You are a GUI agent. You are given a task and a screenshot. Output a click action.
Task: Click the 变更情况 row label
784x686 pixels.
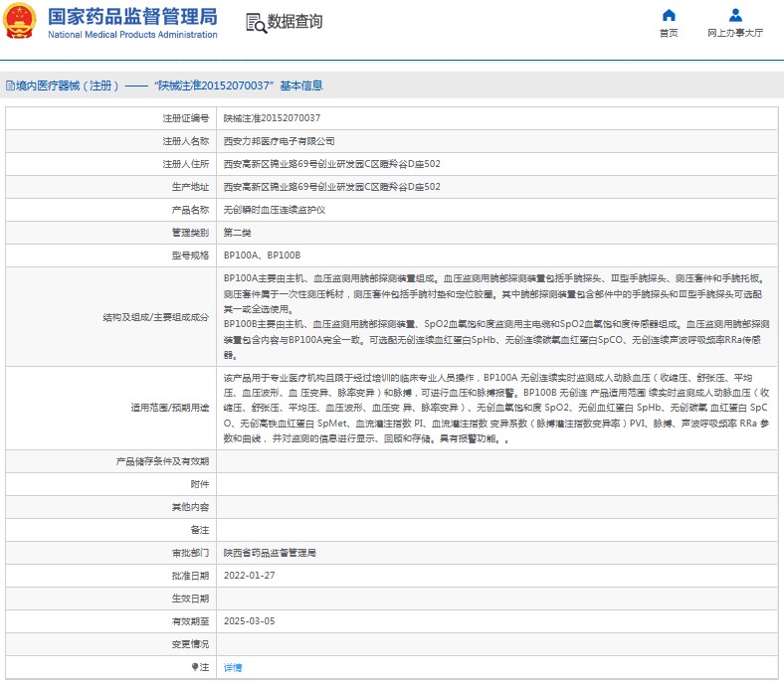coord(190,644)
